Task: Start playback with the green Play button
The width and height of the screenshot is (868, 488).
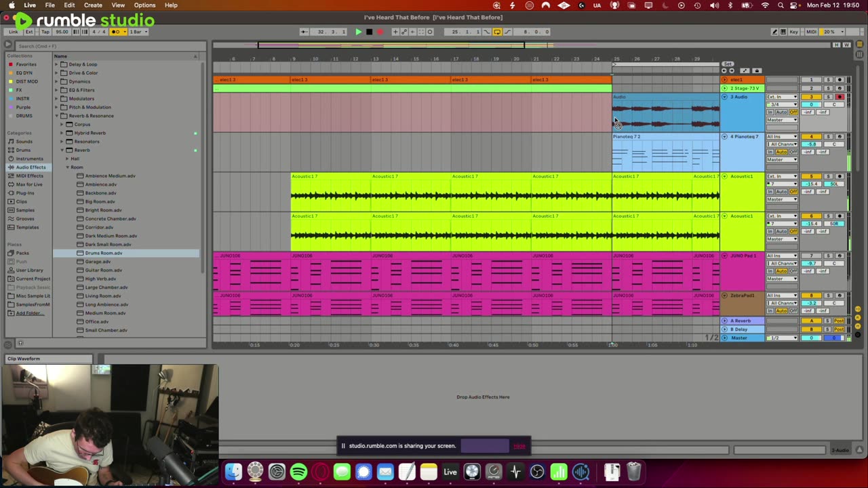Action: pos(359,32)
